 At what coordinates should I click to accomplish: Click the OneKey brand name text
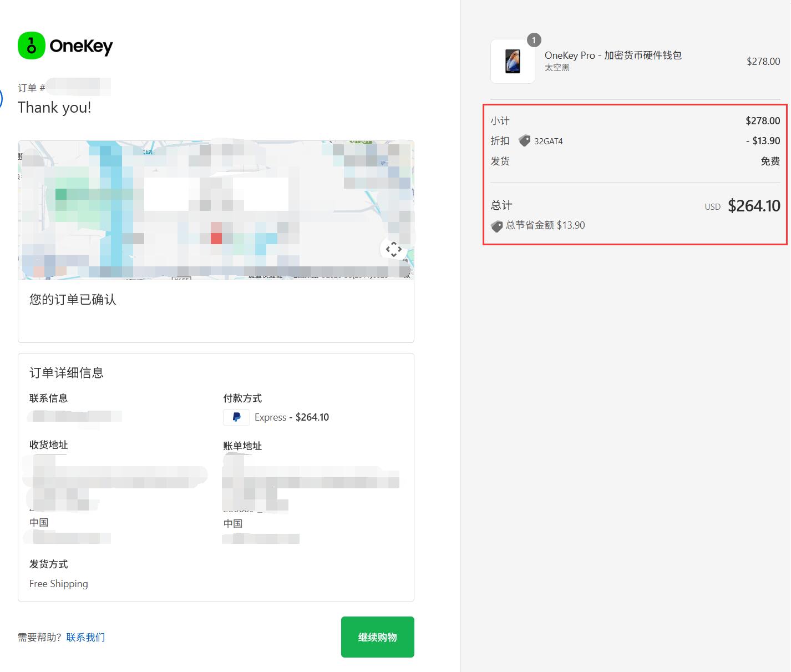pyautogui.click(x=81, y=46)
